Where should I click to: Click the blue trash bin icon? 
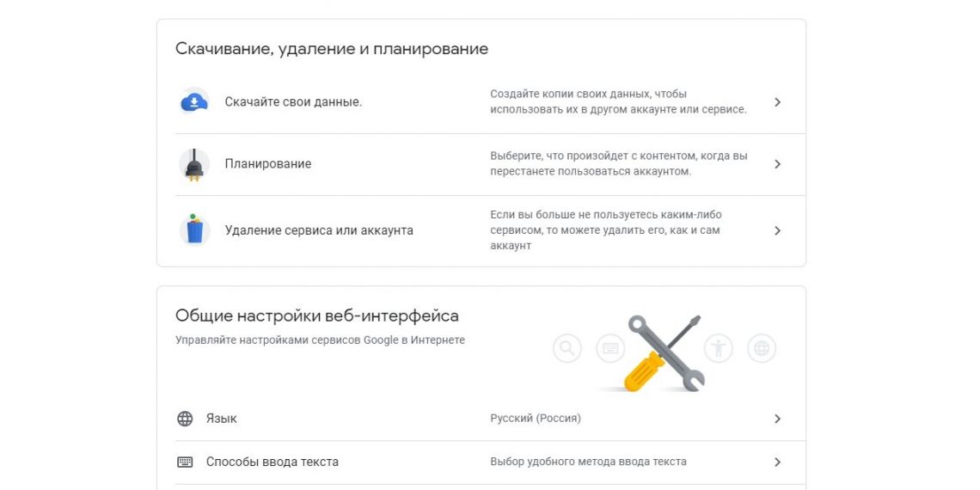[x=194, y=230]
